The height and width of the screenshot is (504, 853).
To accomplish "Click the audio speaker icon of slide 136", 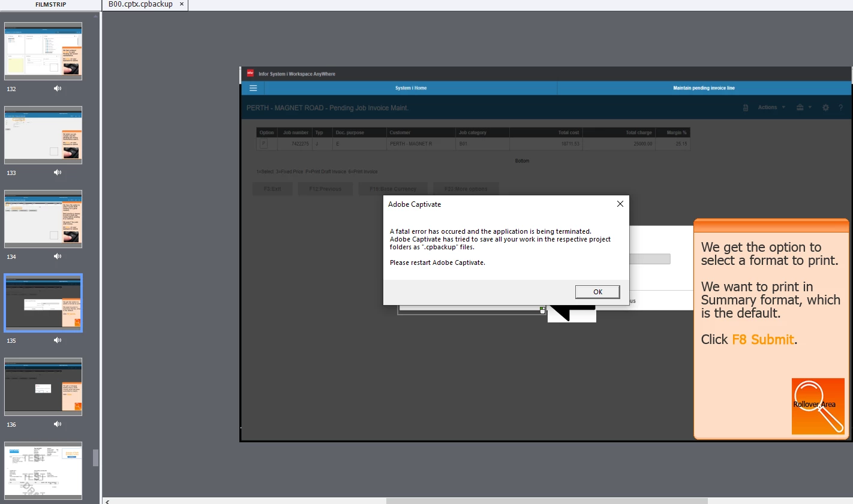I will pyautogui.click(x=58, y=424).
